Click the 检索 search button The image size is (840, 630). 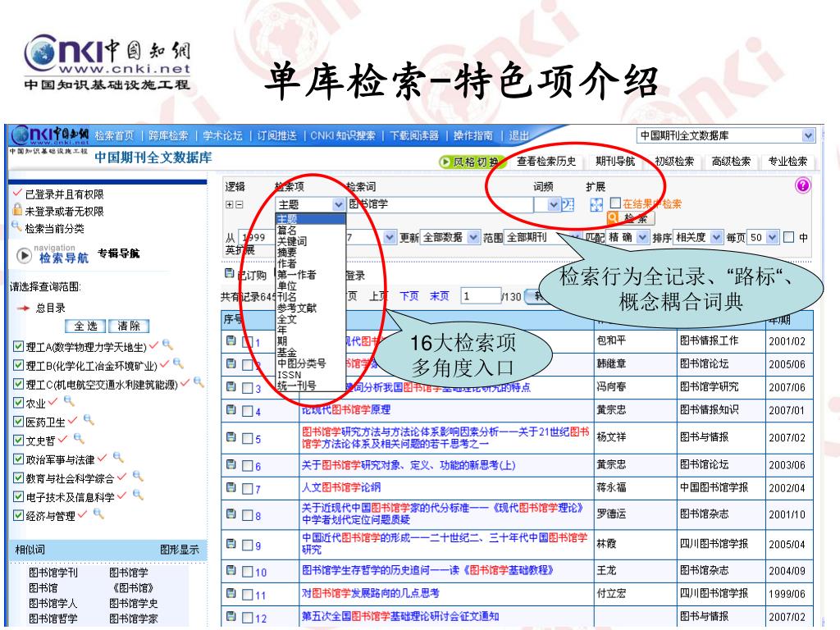[630, 218]
